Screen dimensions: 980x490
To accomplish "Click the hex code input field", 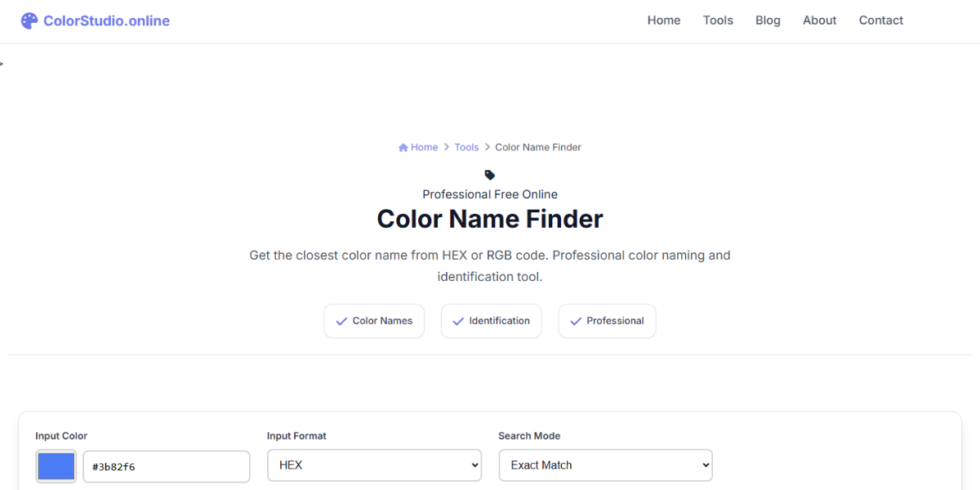I will [166, 465].
